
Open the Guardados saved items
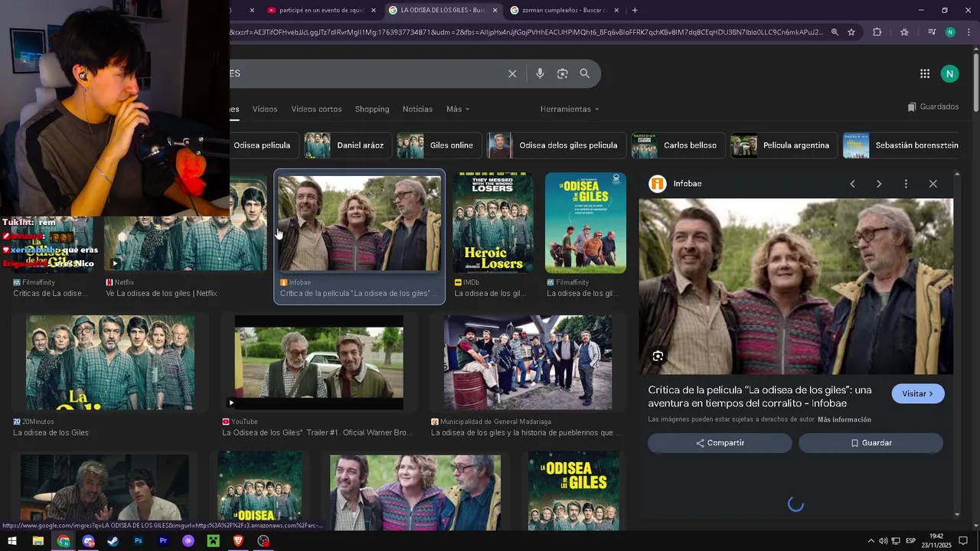coord(933,107)
